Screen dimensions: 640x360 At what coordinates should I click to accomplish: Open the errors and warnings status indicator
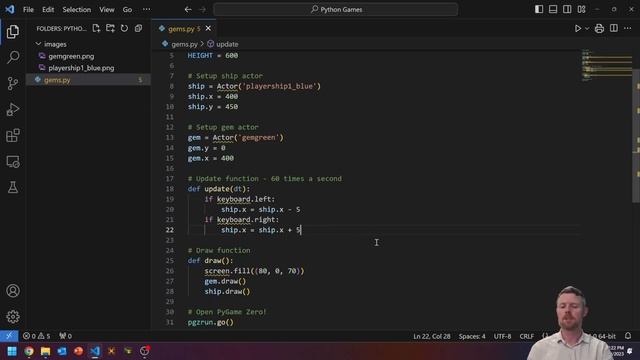tap(37, 336)
